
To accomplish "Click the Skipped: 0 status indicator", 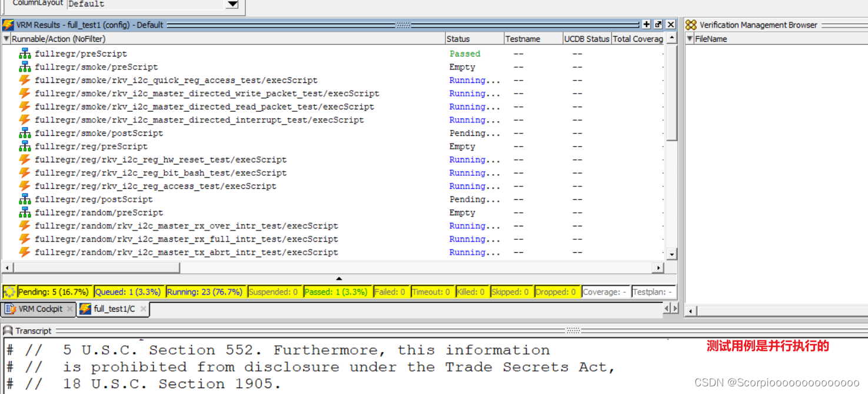I will click(x=511, y=292).
